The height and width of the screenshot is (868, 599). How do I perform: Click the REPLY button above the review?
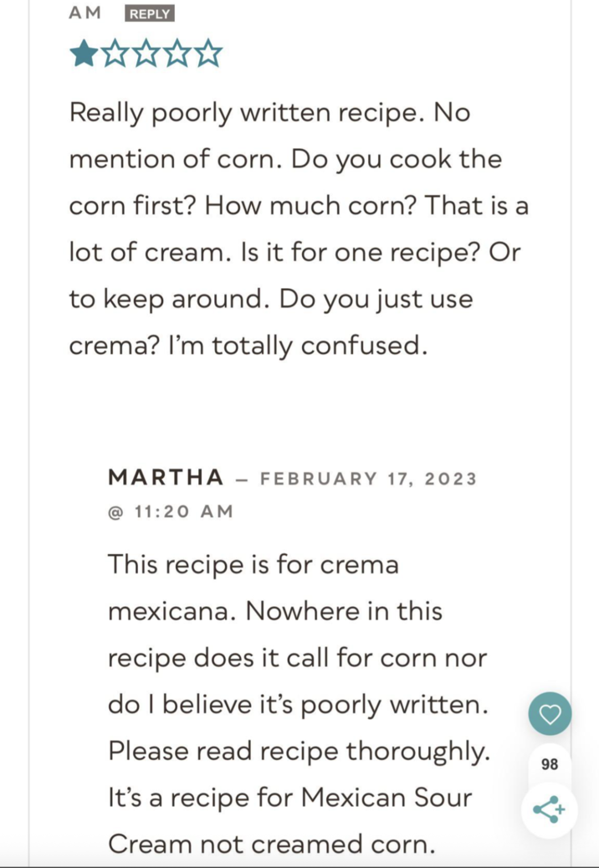(150, 13)
